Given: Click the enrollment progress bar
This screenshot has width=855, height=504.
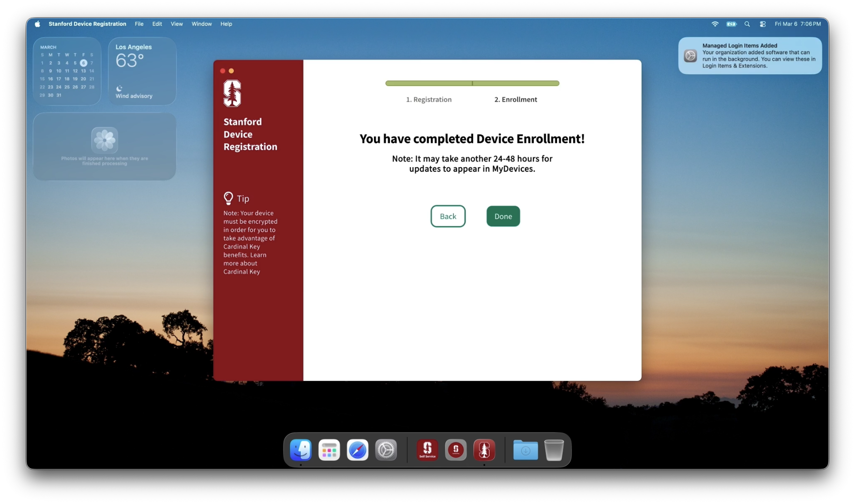Looking at the screenshot, I should coord(472,83).
